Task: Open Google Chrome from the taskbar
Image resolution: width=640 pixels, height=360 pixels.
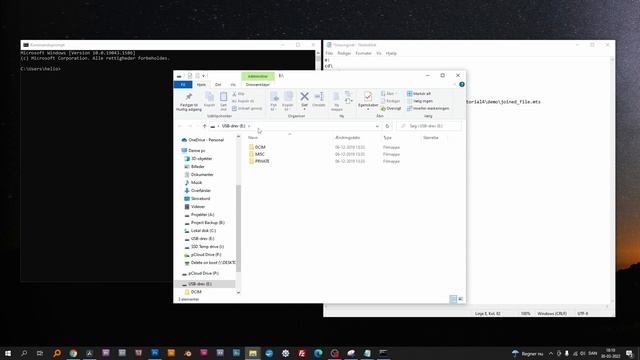Action: (73, 353)
